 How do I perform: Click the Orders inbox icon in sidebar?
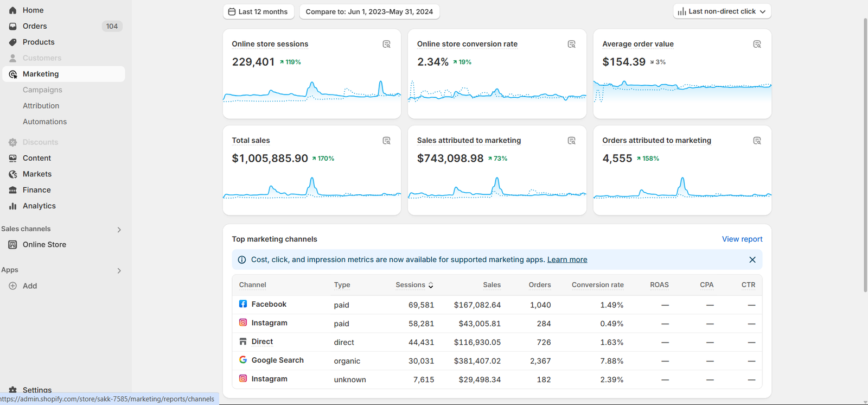coord(12,26)
